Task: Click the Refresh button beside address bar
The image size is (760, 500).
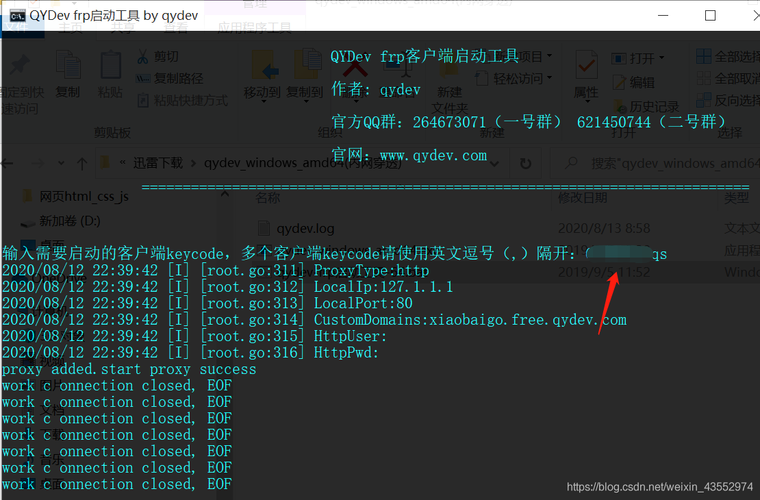Action: (525, 164)
